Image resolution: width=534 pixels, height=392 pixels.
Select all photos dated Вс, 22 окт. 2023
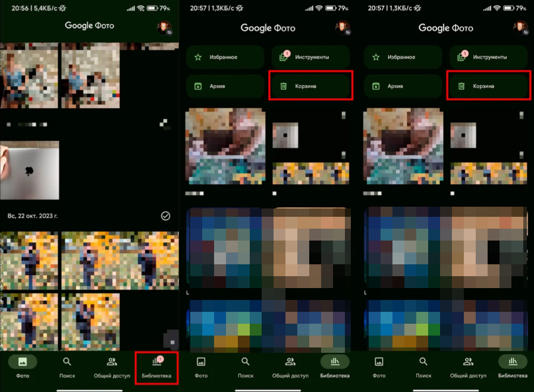point(165,216)
